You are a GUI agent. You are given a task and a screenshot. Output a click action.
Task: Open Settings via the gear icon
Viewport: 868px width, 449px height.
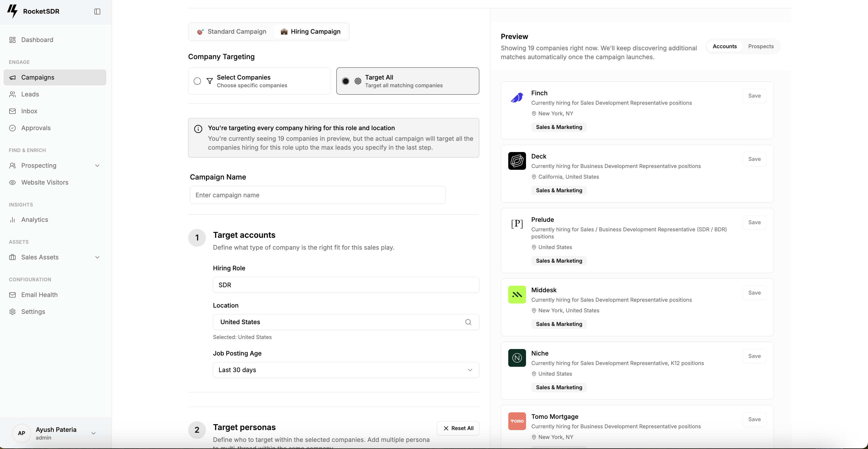[x=12, y=311]
